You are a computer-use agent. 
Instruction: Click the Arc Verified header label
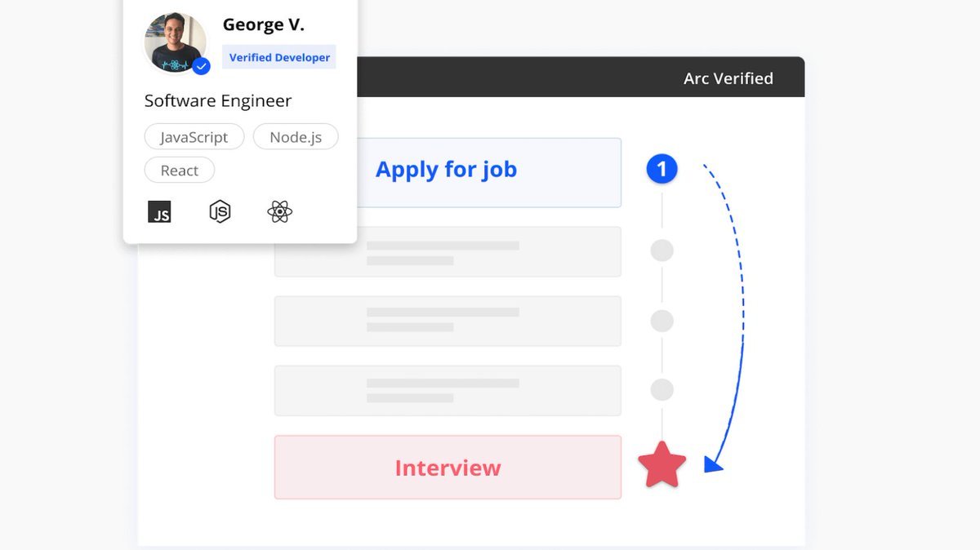(x=728, y=78)
